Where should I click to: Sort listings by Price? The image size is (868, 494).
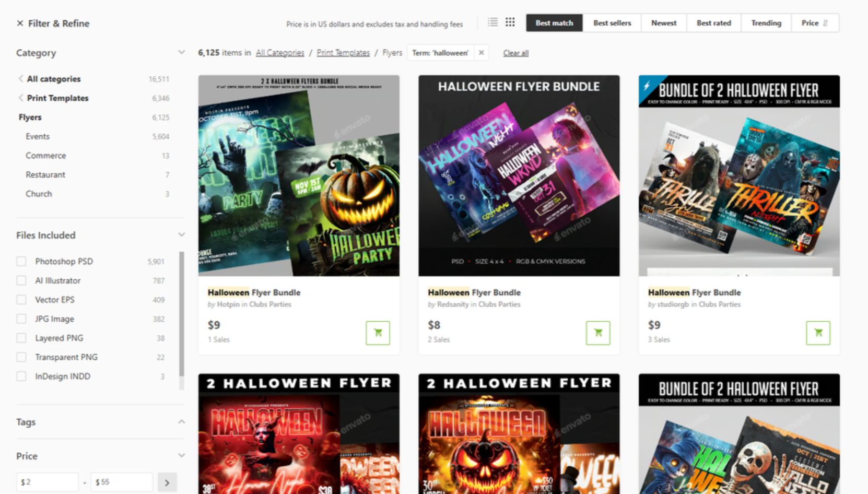[x=814, y=22]
